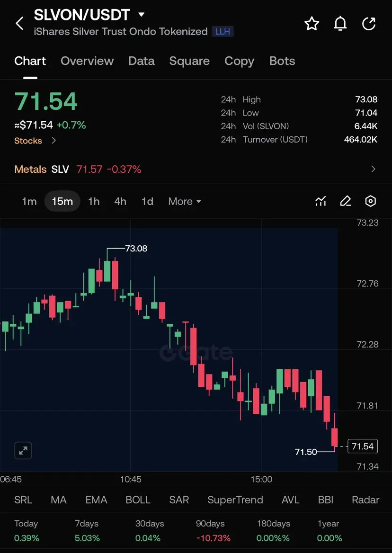Open chart indicators icon
The width and height of the screenshot is (392, 553).
[x=321, y=201]
